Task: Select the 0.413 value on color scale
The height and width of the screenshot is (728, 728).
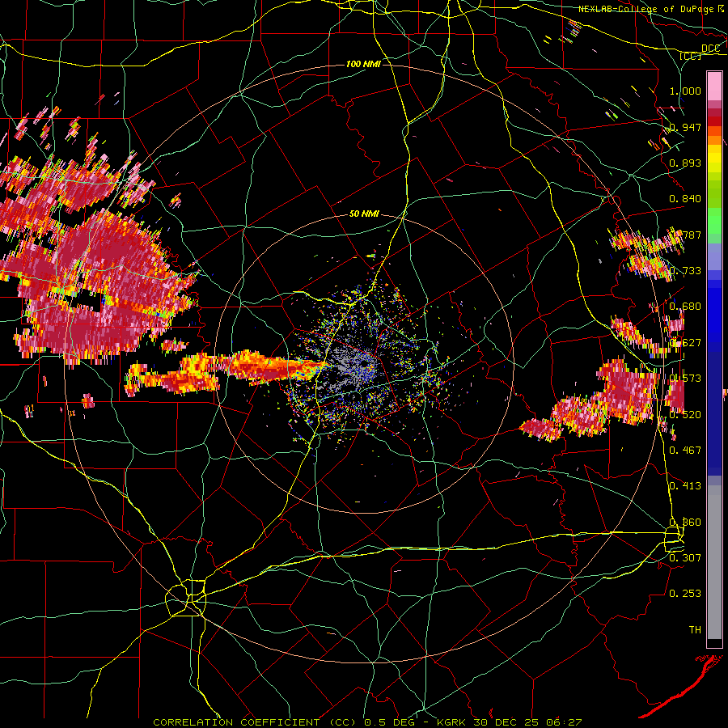Action: click(x=685, y=486)
